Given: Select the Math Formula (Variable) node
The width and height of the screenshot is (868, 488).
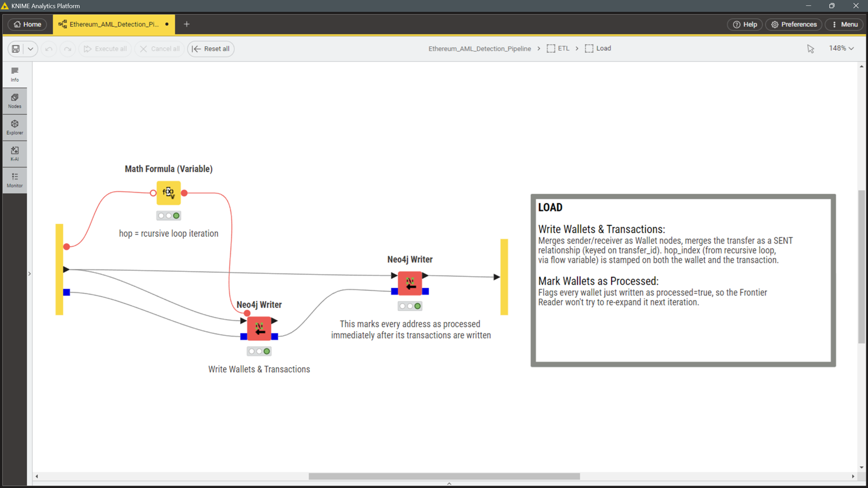Looking at the screenshot, I should point(168,193).
